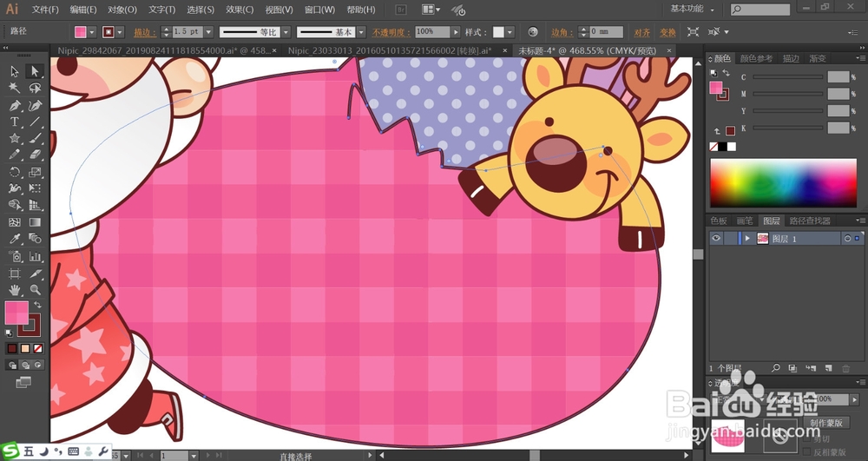The width and height of the screenshot is (868, 461).
Task: Select the Selection tool (black arrow)
Action: [15, 71]
